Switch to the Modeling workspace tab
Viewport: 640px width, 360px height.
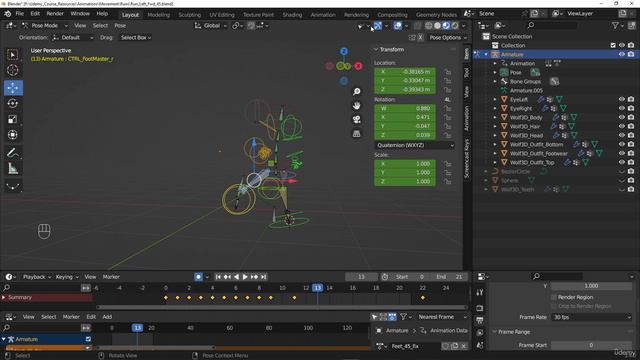(x=158, y=15)
